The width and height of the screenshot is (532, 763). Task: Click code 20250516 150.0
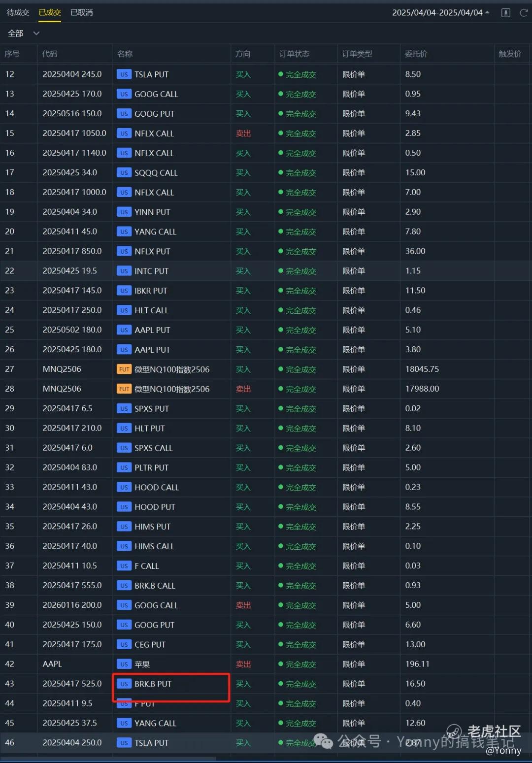pos(72,114)
